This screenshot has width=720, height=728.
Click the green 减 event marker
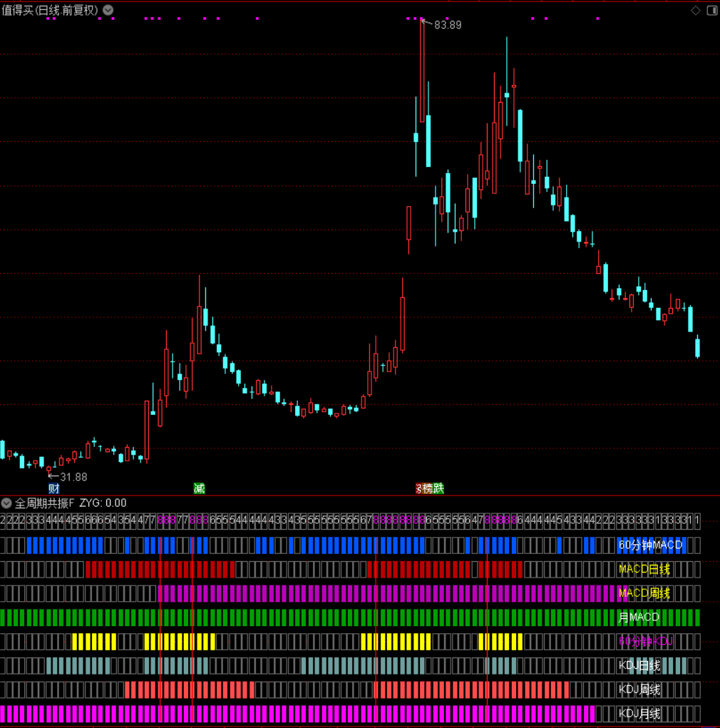click(x=199, y=488)
